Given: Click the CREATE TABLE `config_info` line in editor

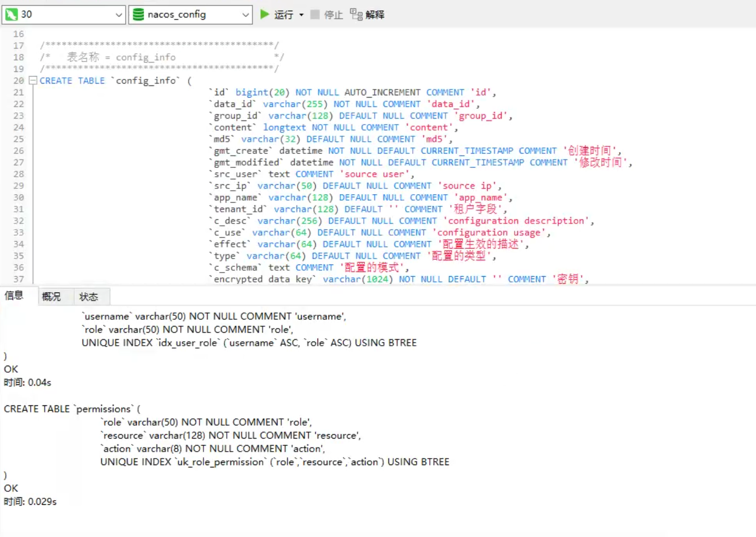Looking at the screenshot, I should tap(116, 81).
